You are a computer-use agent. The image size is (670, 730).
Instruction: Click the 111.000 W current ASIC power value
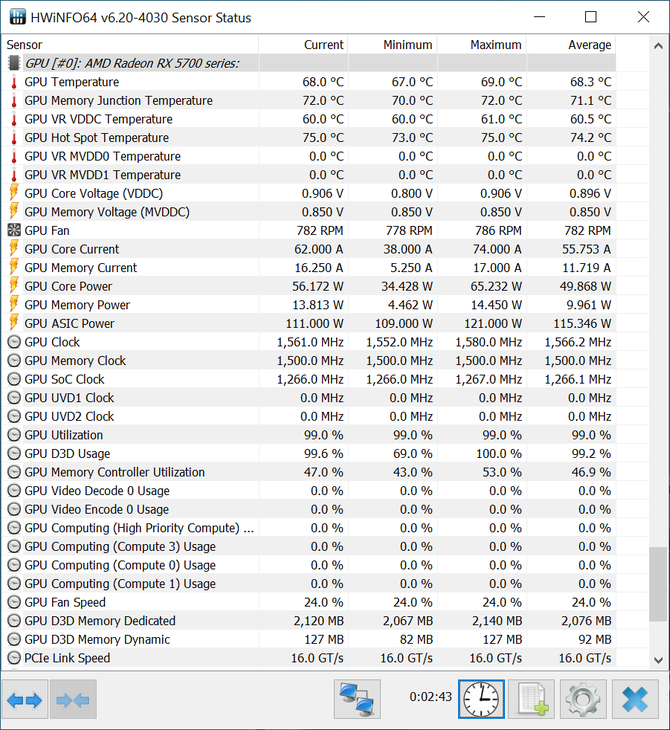pos(314,324)
